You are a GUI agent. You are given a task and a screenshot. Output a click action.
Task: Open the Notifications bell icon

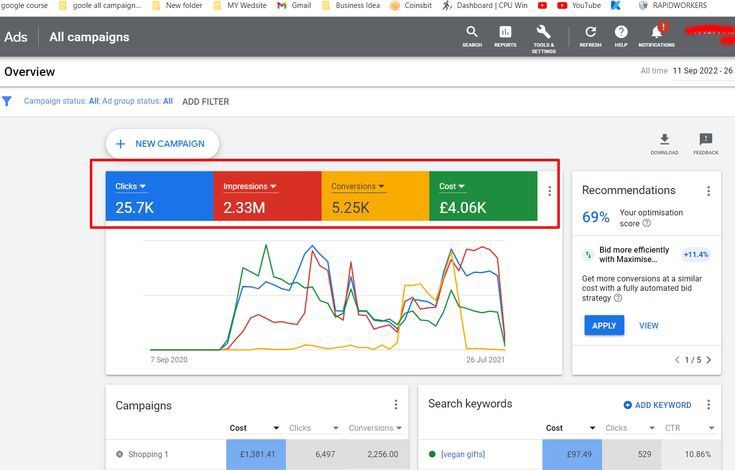pyautogui.click(x=656, y=33)
